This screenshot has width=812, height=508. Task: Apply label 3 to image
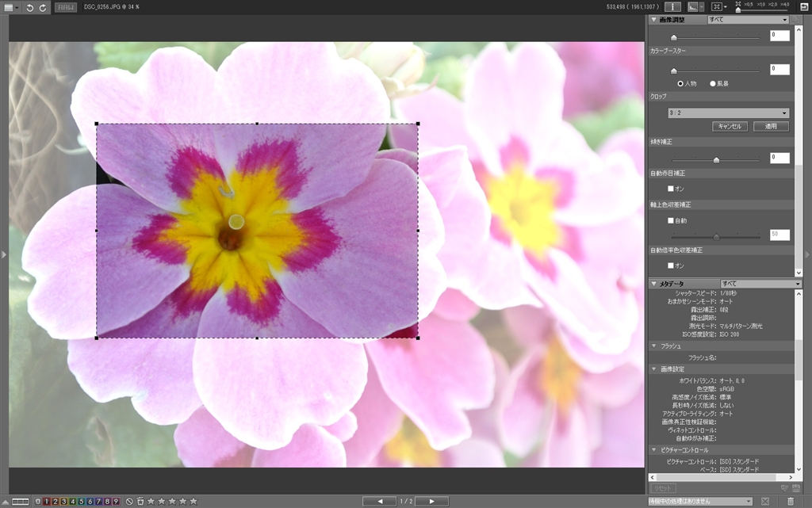pyautogui.click(x=64, y=502)
